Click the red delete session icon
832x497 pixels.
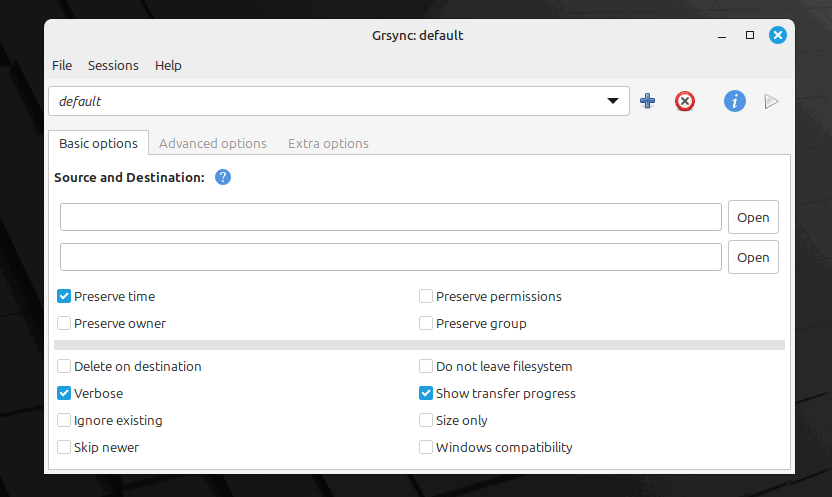click(684, 101)
